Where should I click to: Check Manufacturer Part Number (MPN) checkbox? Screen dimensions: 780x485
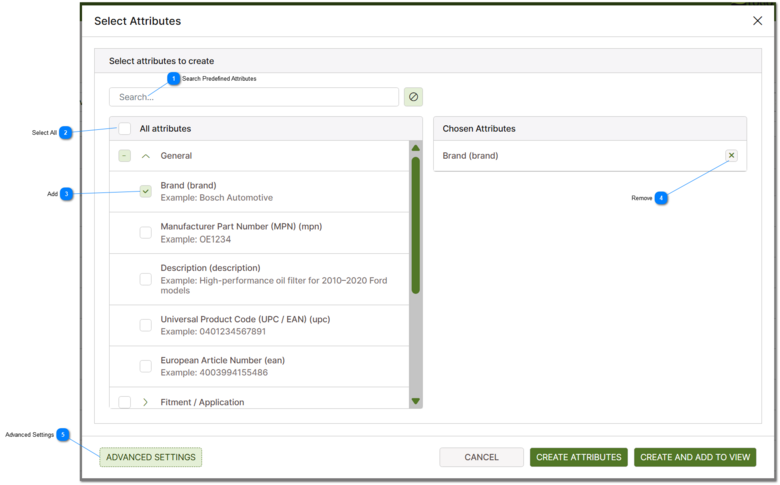145,232
